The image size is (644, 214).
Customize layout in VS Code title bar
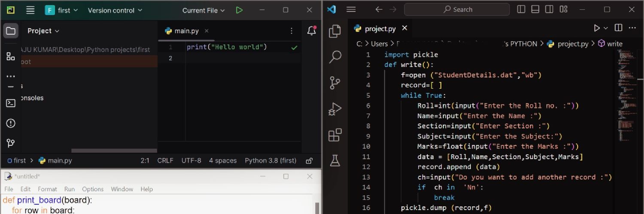pos(564,9)
